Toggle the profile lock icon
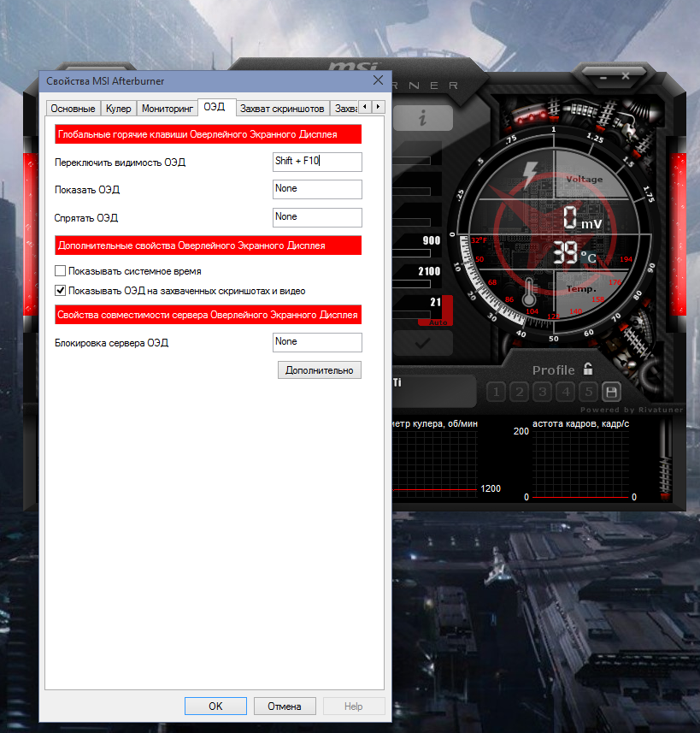Viewport: 700px width, 733px height. click(x=588, y=369)
